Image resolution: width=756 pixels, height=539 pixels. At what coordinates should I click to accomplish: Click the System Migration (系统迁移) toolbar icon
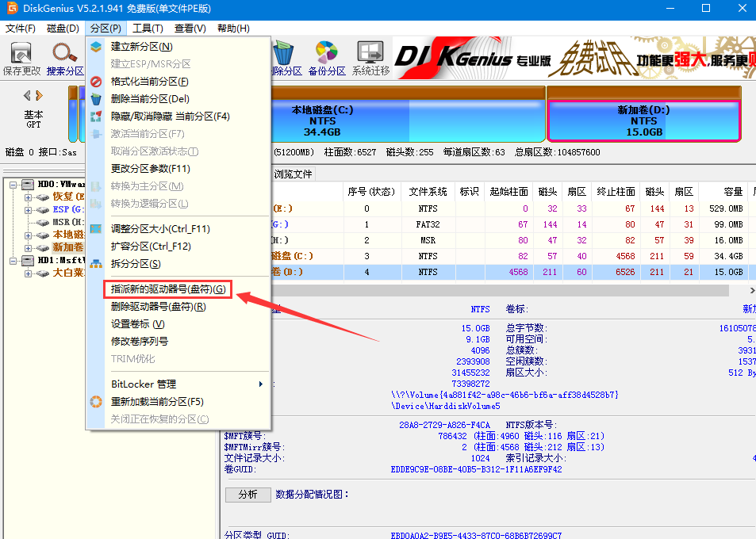click(370, 52)
